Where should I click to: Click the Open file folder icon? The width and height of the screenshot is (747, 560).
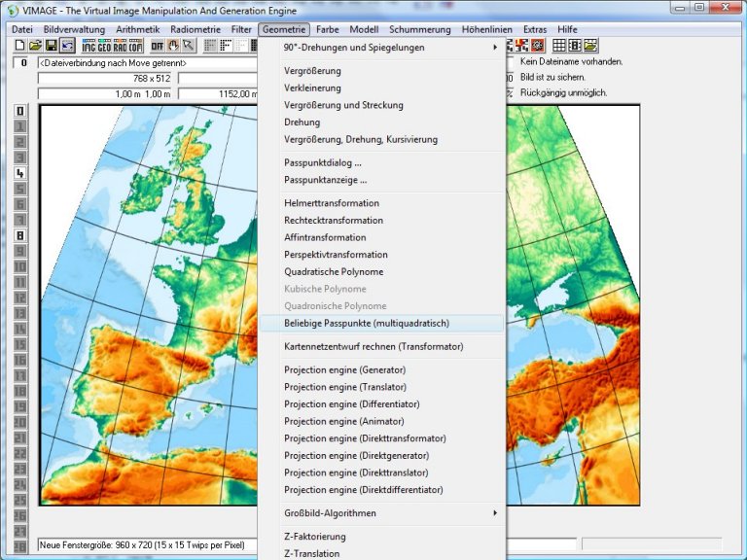click(x=35, y=46)
